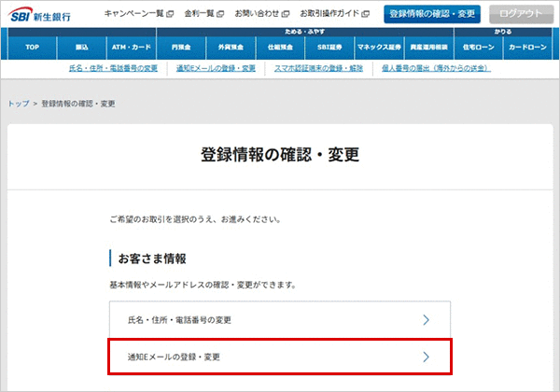Click the 登録情報の確認・変更 header button
This screenshot has width=560, height=392.
(432, 14)
